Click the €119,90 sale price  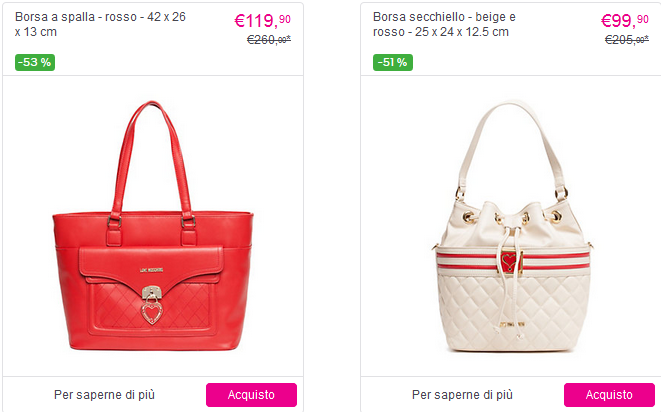pyautogui.click(x=263, y=20)
